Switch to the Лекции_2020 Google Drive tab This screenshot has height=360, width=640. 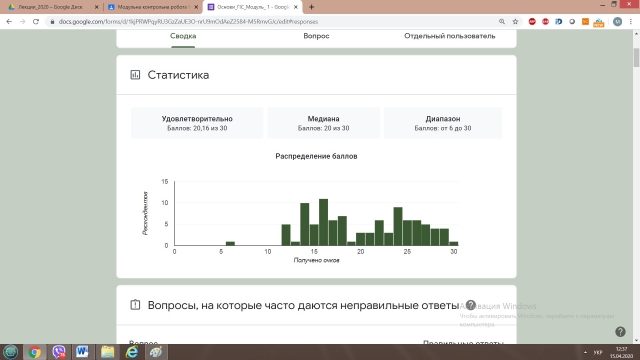point(51,7)
